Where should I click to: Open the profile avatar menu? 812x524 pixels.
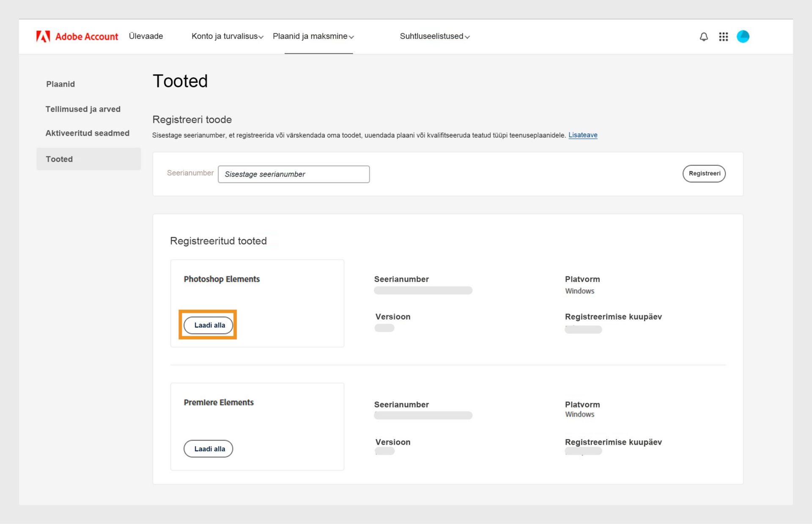743,37
